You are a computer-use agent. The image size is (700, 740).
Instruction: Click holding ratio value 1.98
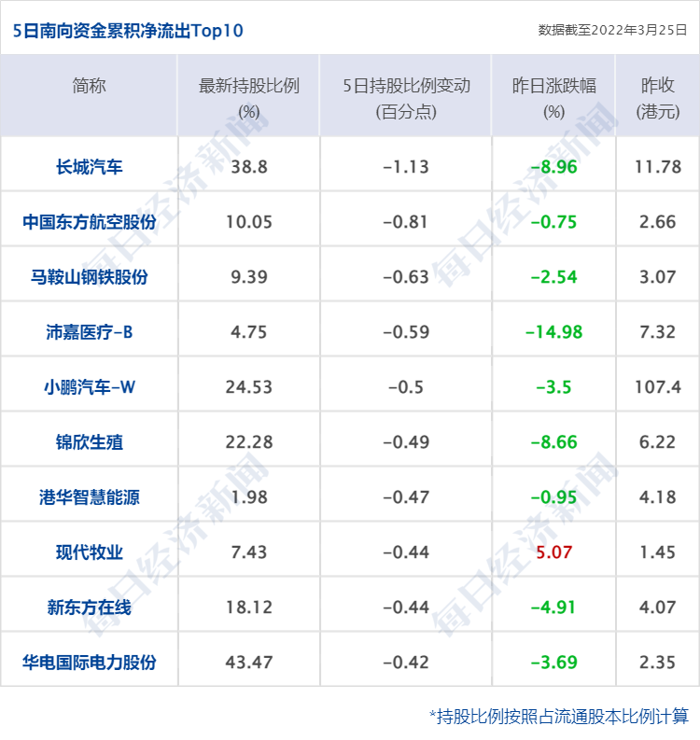[x=249, y=497]
